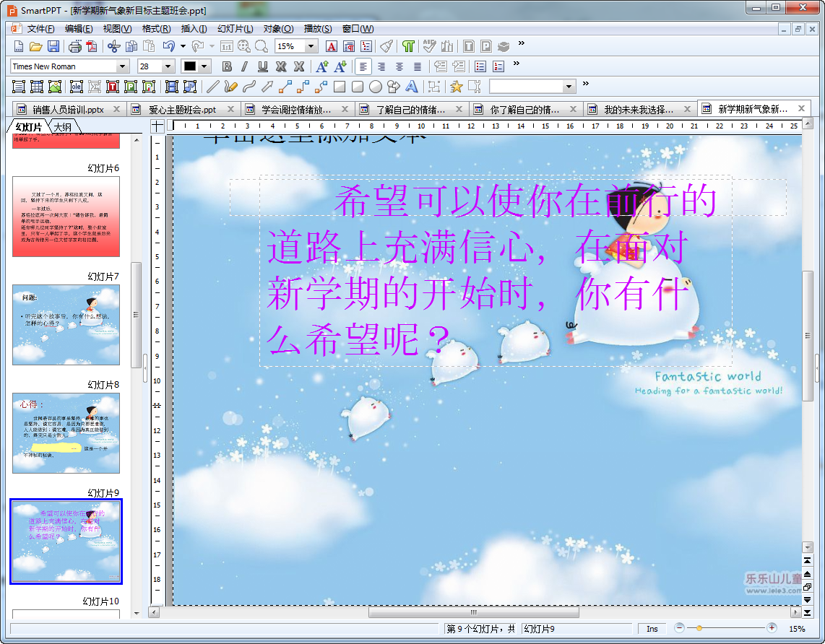Open undo history dropdown arrow
This screenshot has height=644, width=825.
183,47
